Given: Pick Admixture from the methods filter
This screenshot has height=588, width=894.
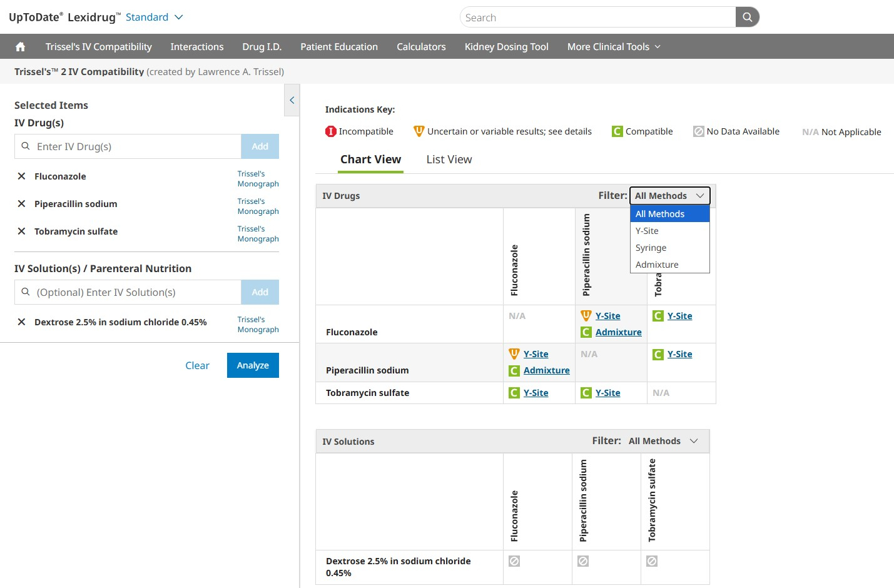Looking at the screenshot, I should coord(657,265).
